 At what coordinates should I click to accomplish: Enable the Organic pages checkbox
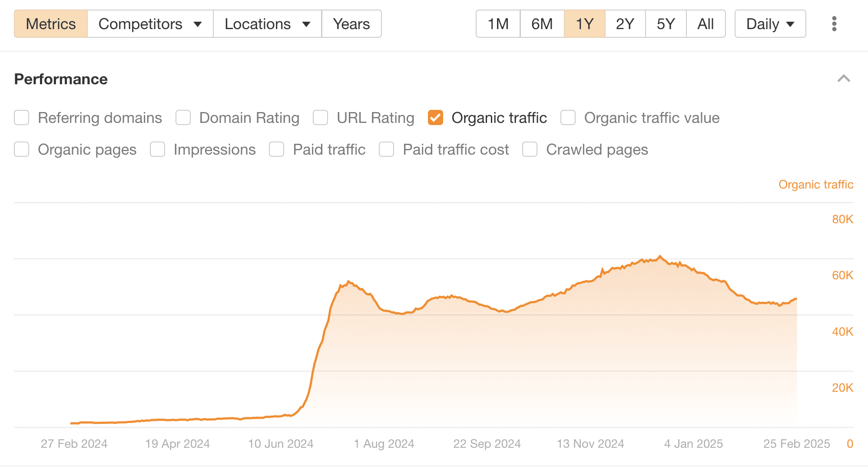tap(22, 149)
